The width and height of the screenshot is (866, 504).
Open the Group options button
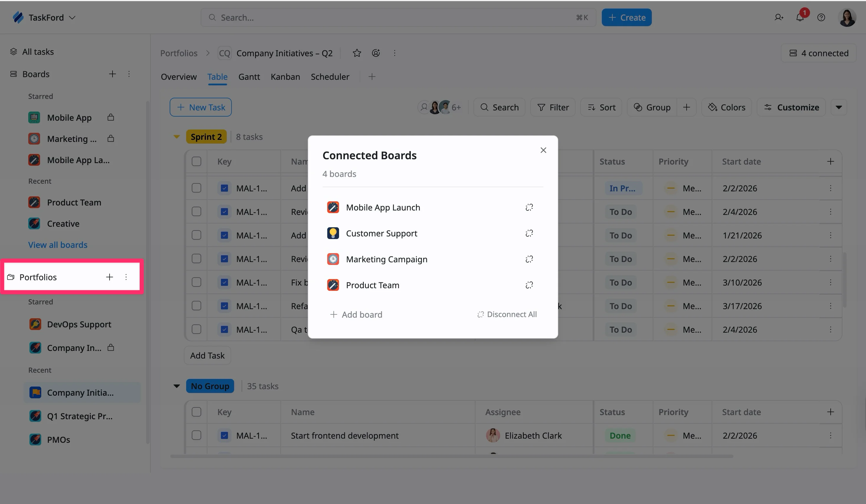tap(652, 107)
